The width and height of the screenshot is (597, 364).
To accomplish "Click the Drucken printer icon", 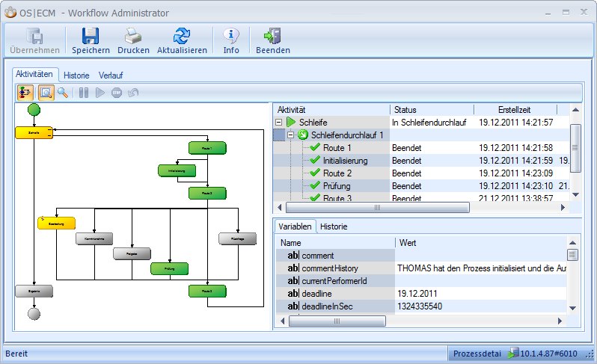I will [133, 36].
